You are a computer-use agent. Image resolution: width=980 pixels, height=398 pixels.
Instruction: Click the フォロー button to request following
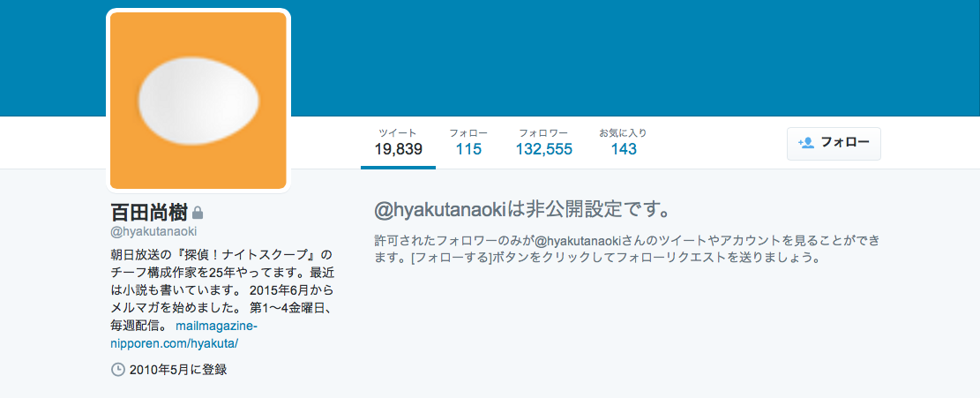[x=834, y=144]
